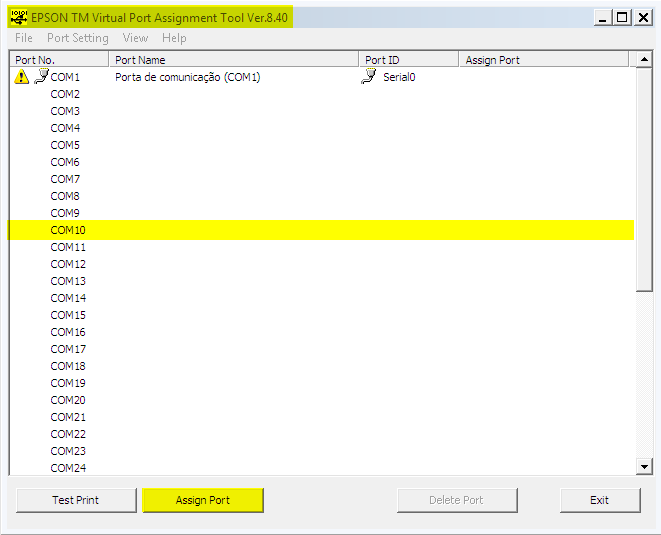Select the COM13 row
This screenshot has width=661, height=535.
(322, 281)
